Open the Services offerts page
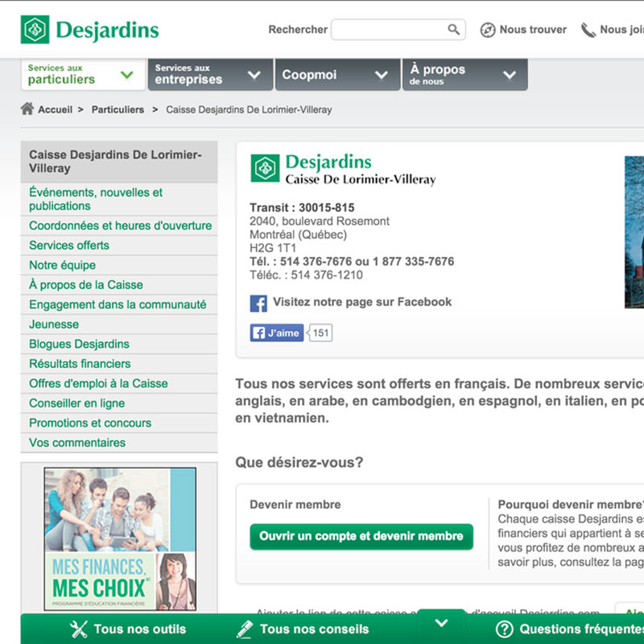Viewport: 644px width, 644px height. click(x=119, y=246)
